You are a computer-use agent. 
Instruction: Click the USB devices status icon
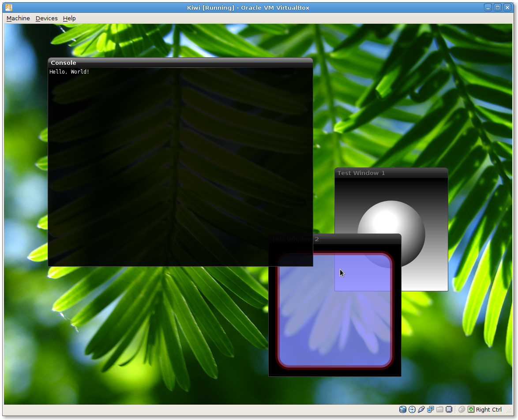421,409
